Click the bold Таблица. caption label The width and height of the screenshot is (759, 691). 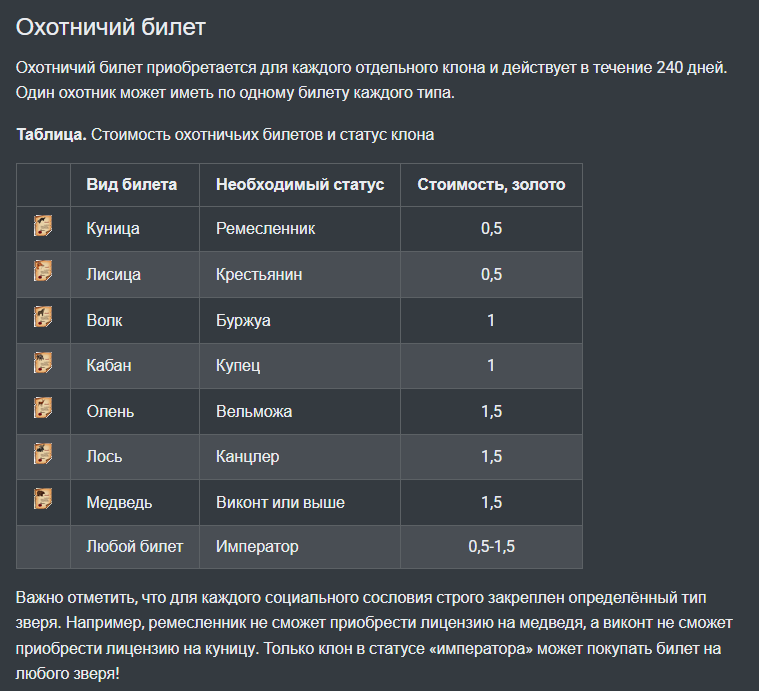coord(51,134)
